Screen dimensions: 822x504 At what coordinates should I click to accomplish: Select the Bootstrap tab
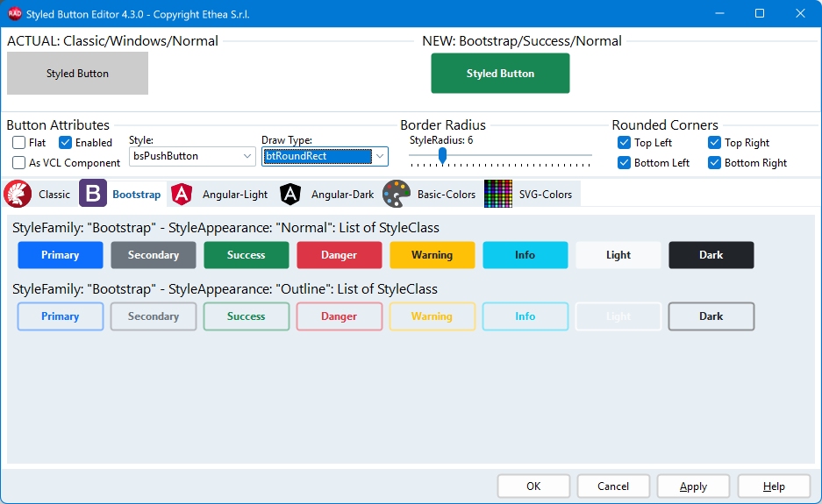click(x=123, y=194)
